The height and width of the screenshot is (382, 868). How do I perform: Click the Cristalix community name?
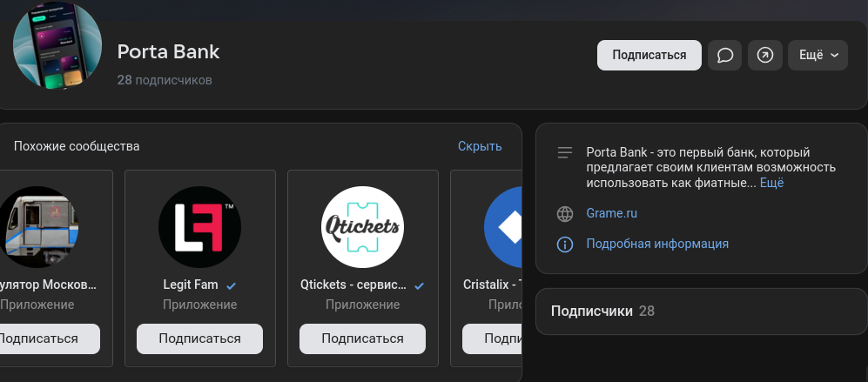[493, 285]
